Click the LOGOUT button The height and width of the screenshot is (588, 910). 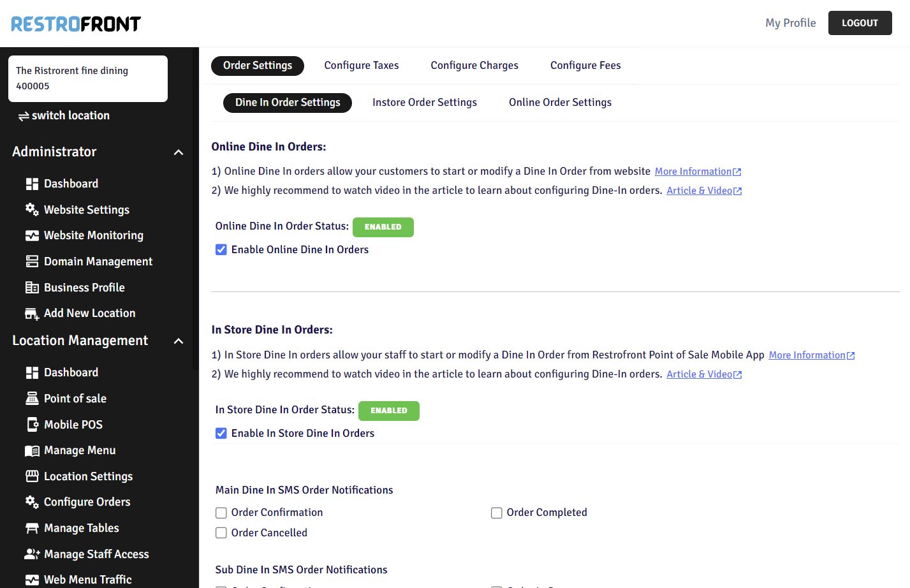[x=860, y=23]
